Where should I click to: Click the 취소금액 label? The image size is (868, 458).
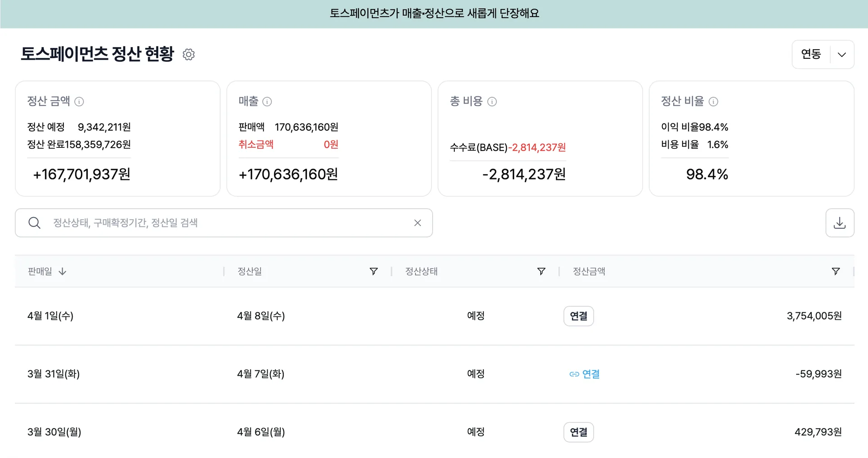[256, 144]
